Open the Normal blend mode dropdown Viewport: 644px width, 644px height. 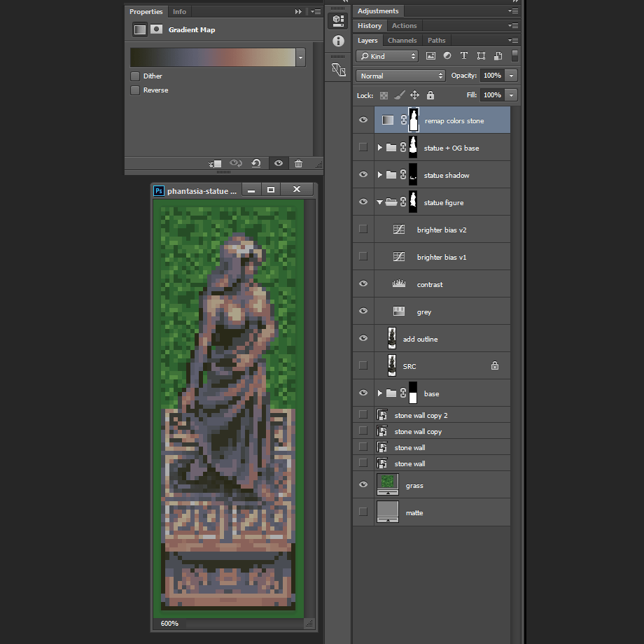(x=400, y=76)
